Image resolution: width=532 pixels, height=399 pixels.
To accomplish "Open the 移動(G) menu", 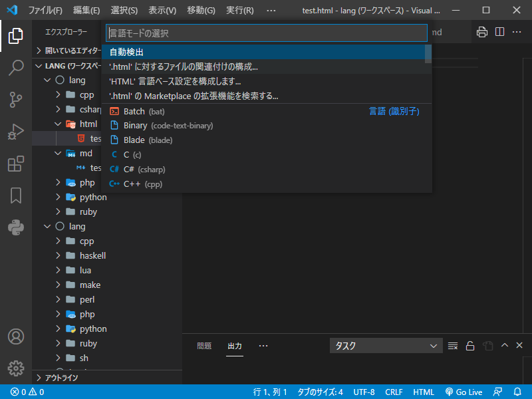I will point(201,10).
